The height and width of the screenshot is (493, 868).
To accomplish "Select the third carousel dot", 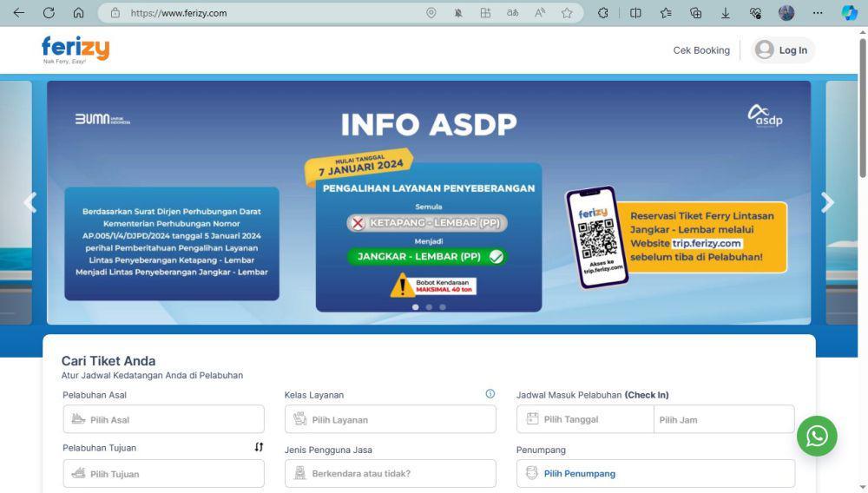I will (443, 307).
